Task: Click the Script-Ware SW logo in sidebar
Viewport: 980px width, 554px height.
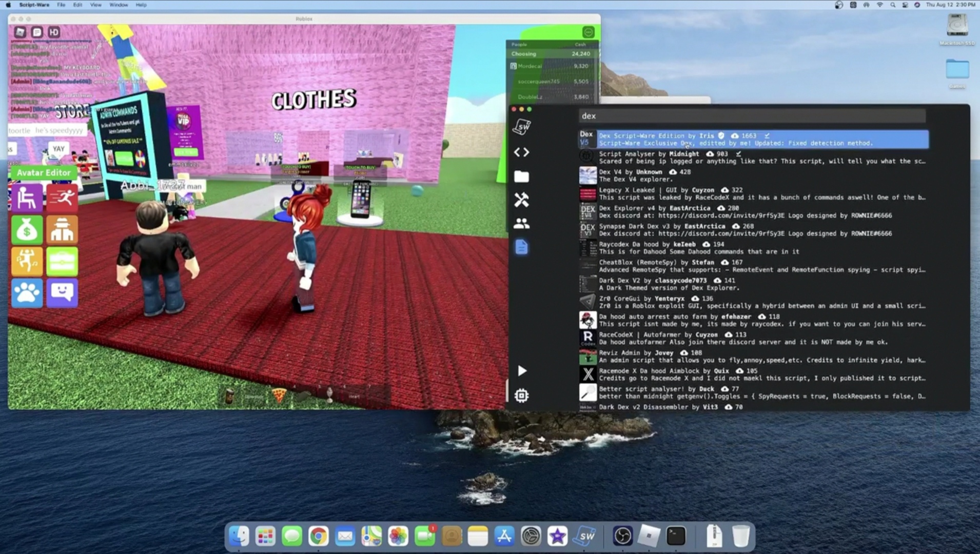Action: [521, 126]
